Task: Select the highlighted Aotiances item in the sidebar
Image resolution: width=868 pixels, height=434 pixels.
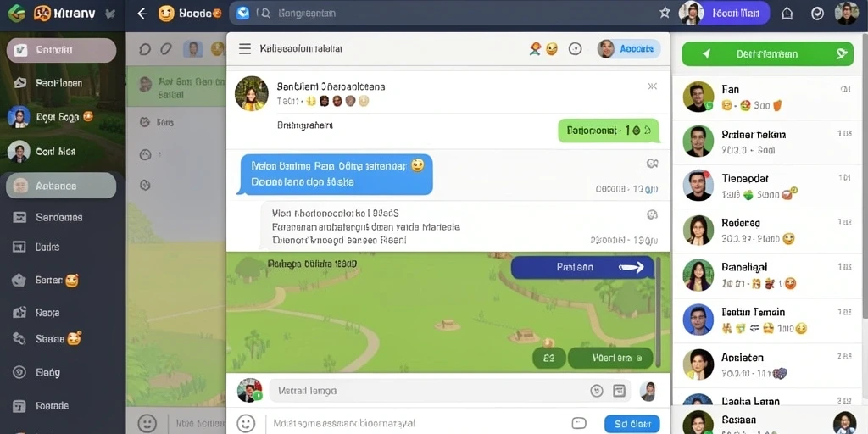Action: pos(61,186)
